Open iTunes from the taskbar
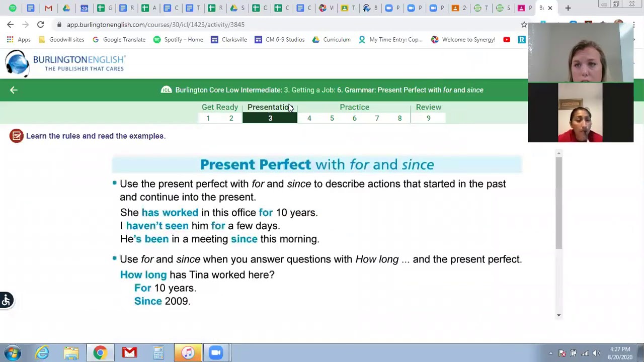Image resolution: width=644 pixels, height=362 pixels. click(188, 353)
